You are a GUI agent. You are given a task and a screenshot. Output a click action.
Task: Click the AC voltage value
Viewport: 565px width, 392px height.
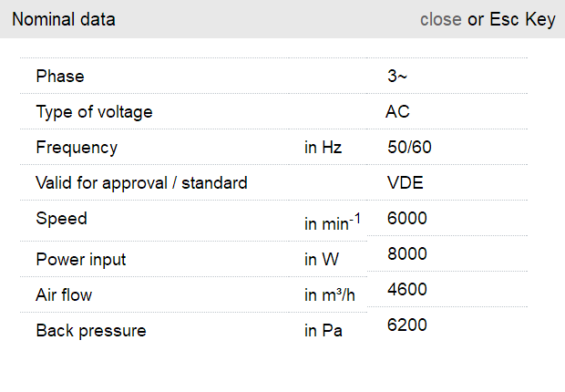[398, 112]
